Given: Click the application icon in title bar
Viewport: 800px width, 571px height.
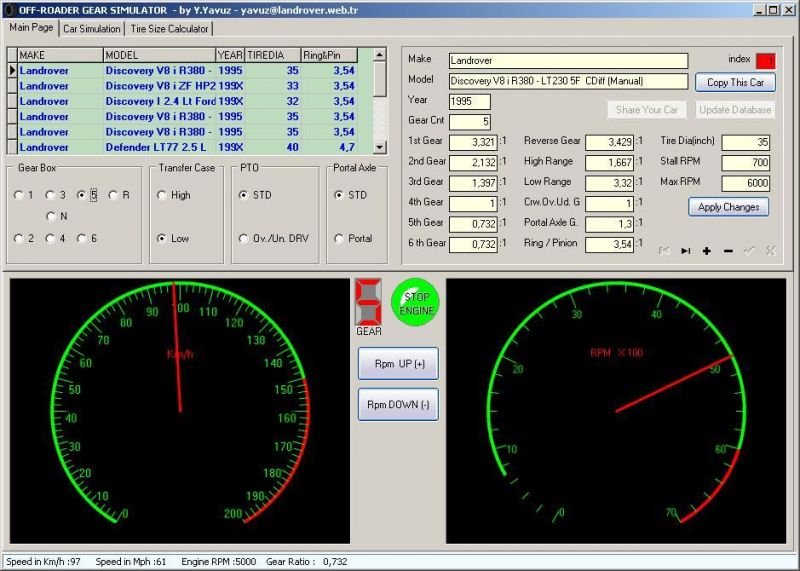Looking at the screenshot, I should (x=9, y=9).
